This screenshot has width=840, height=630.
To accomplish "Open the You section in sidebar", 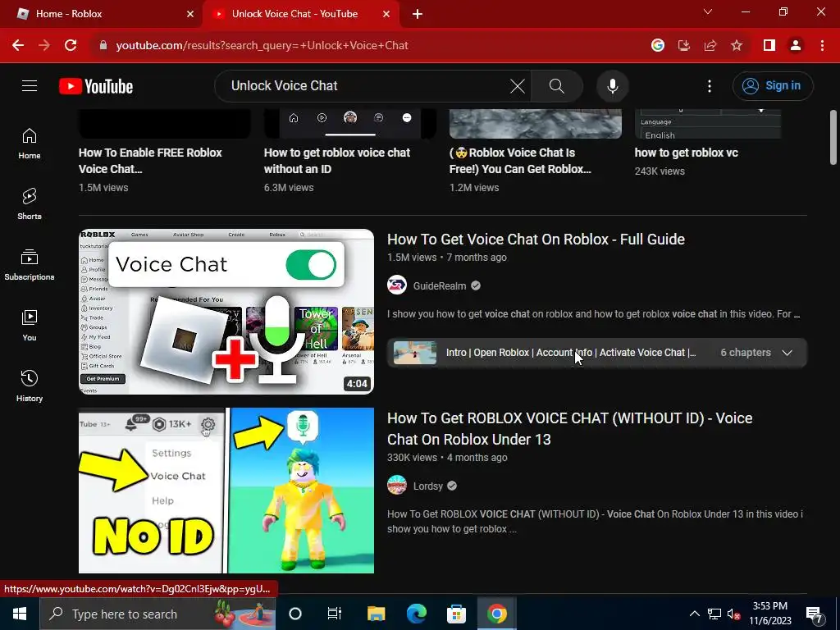I will pos(30,325).
